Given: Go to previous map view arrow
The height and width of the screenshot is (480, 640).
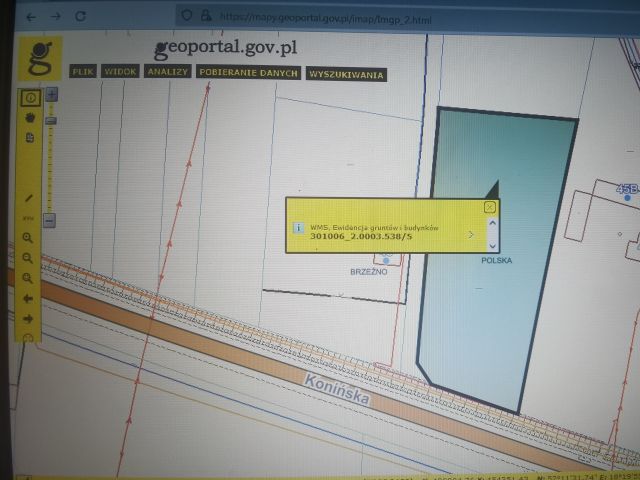Looking at the screenshot, I should click(x=28, y=299).
